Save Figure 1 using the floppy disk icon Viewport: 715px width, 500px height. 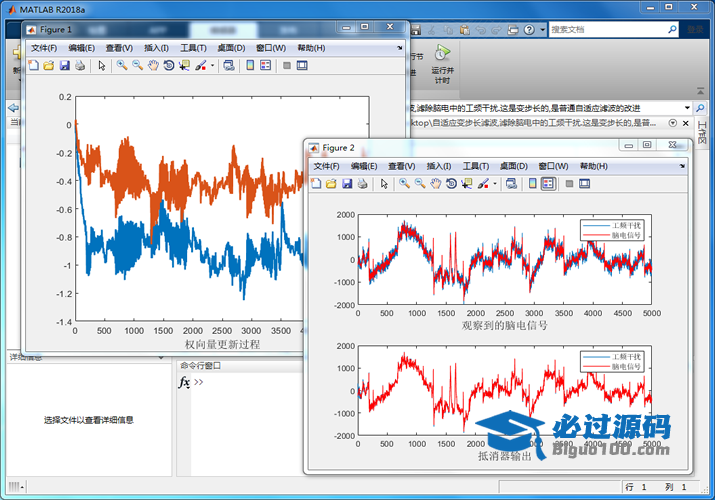tap(64, 66)
